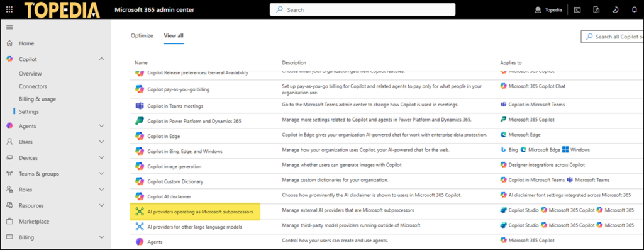Image resolution: width=644 pixels, height=250 pixels.
Task: Collapse the Copilot section chevron
Action: pos(101,59)
